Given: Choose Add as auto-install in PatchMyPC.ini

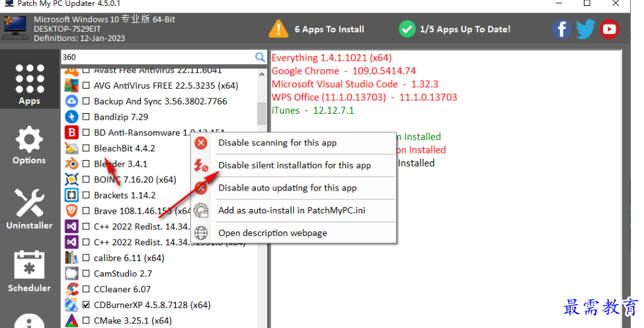Looking at the screenshot, I should 294,210.
